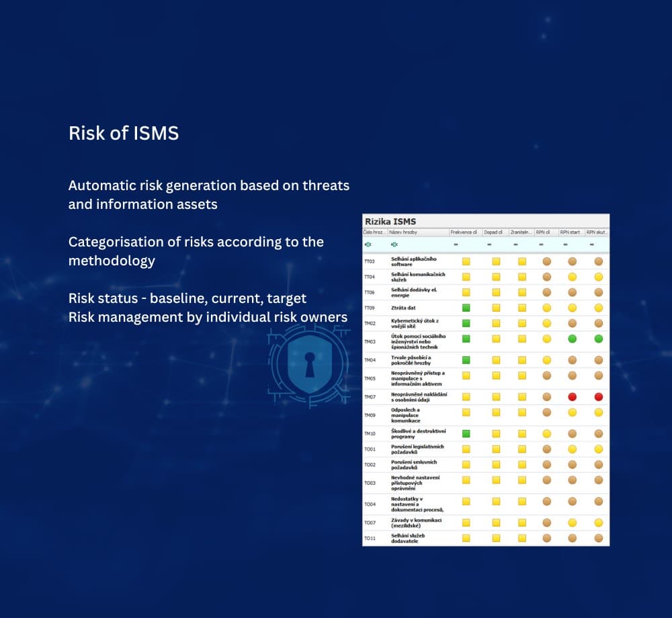Open filter operator under Frekvence cíl column

click(x=456, y=245)
